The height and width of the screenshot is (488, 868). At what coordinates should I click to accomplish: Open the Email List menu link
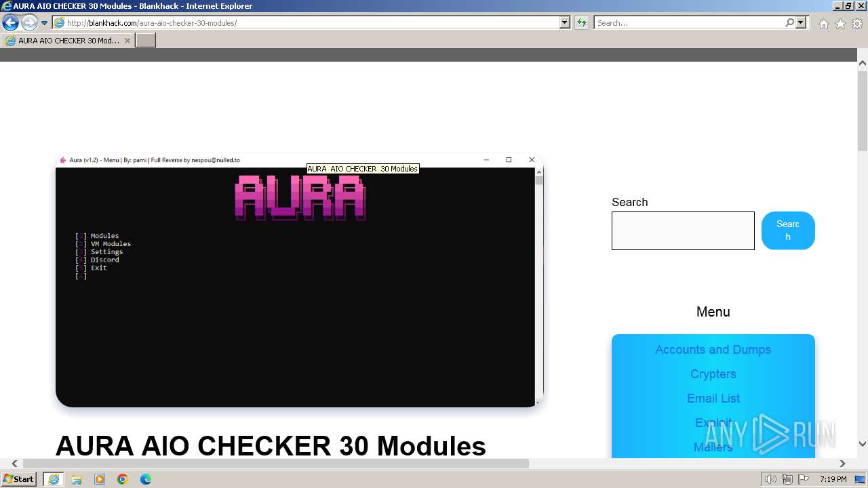(x=713, y=399)
